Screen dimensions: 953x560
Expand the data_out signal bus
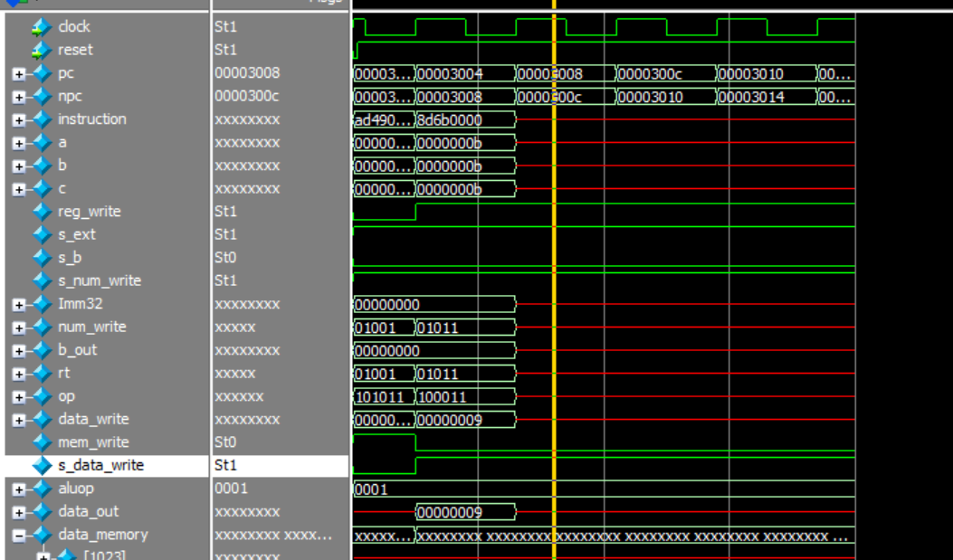coord(19,513)
